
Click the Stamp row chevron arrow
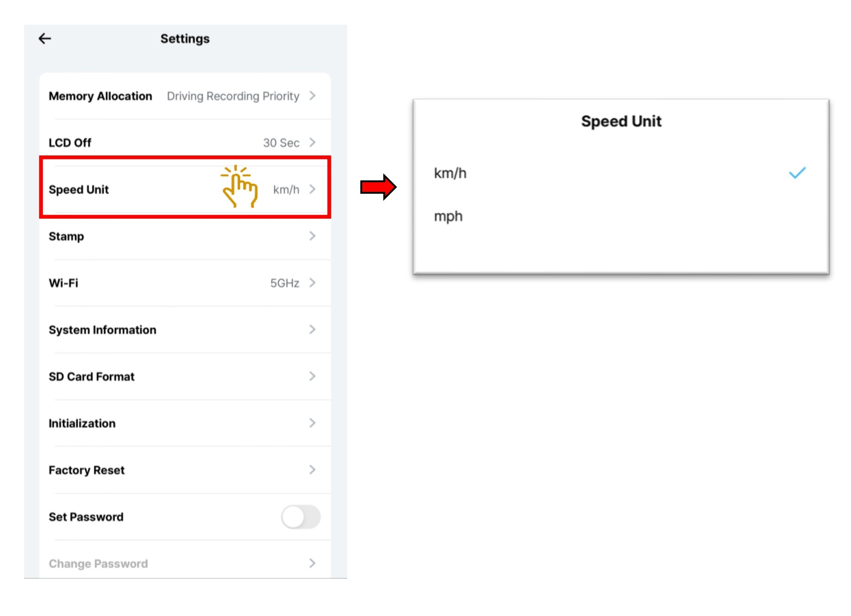313,236
